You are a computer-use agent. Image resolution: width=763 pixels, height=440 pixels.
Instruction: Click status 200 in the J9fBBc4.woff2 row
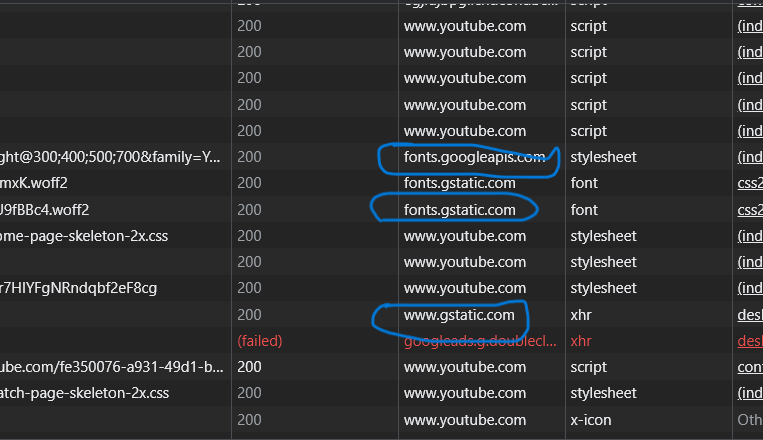tap(249, 210)
